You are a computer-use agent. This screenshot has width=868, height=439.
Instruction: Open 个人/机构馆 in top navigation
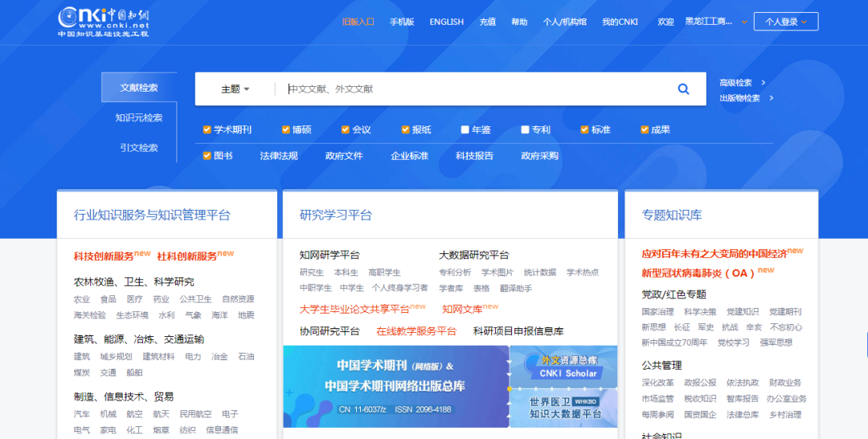tap(565, 22)
